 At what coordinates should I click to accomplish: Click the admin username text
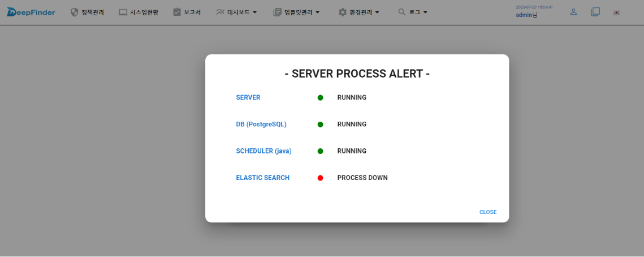pyautogui.click(x=524, y=15)
